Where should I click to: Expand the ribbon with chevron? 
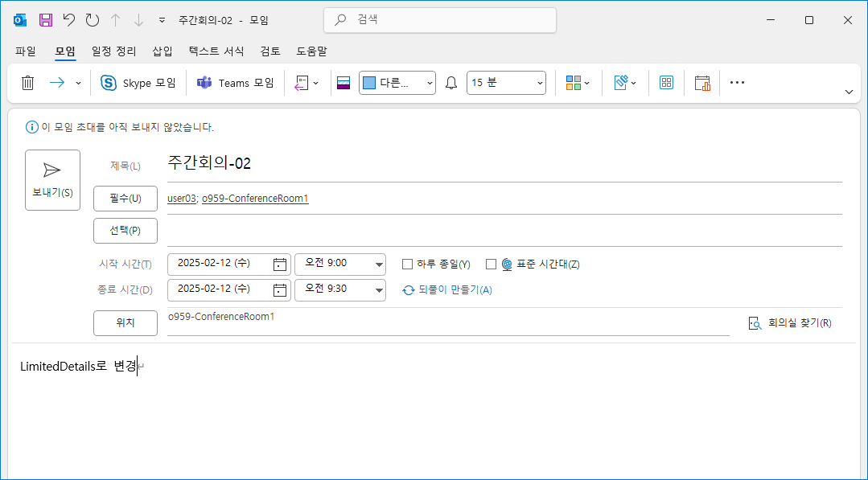tap(849, 92)
